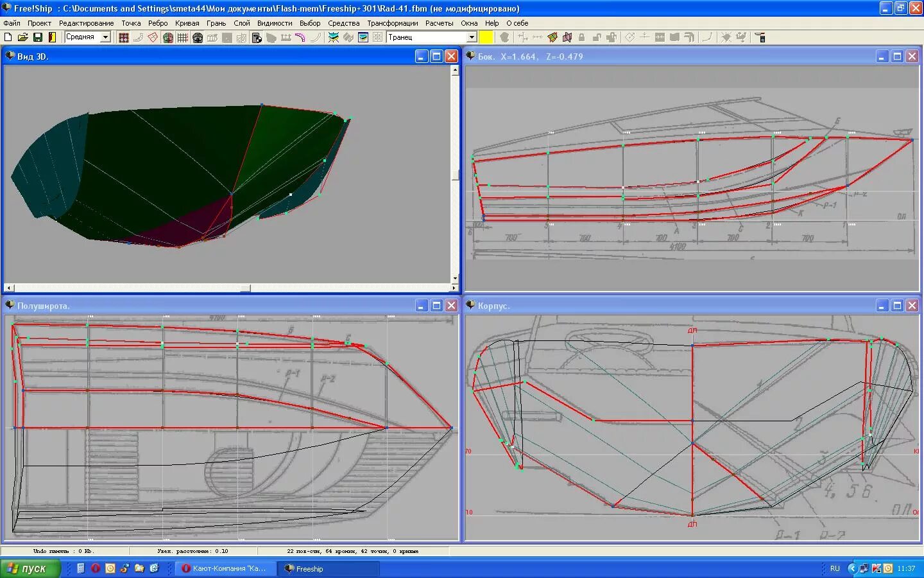Open the Расчеты menu
Viewport: 924px width, 578px height.
pos(440,23)
